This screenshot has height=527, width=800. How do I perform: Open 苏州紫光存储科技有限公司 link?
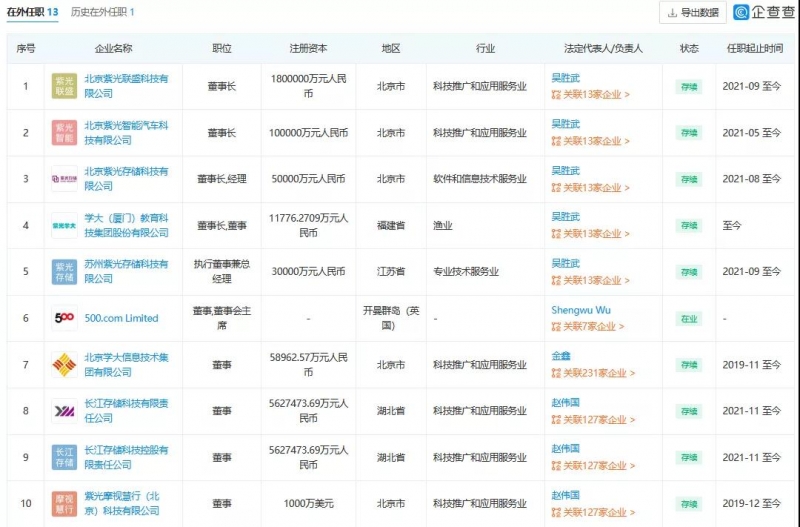coord(126,271)
